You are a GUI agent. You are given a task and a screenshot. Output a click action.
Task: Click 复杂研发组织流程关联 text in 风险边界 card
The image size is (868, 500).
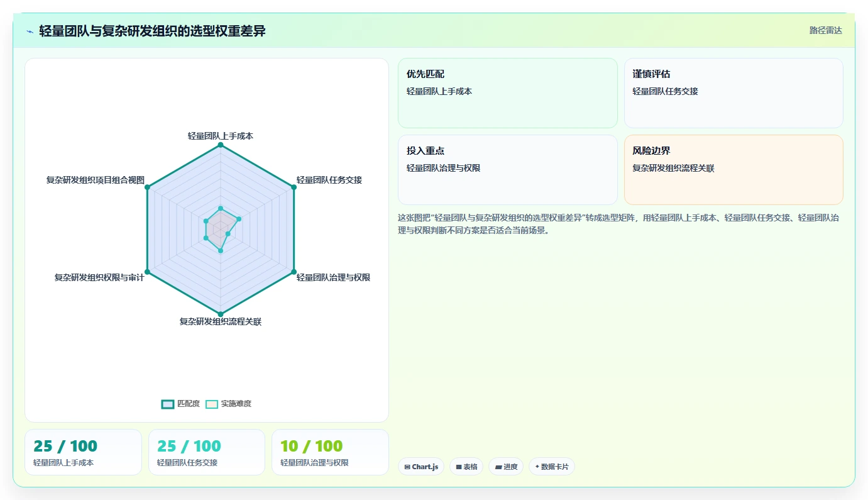click(x=673, y=168)
